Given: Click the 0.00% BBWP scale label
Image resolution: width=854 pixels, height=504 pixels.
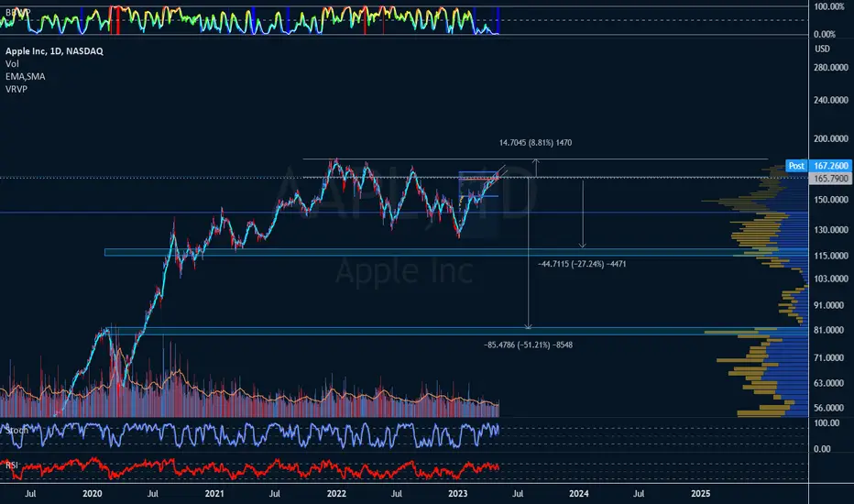Looking at the screenshot, I should [x=825, y=34].
